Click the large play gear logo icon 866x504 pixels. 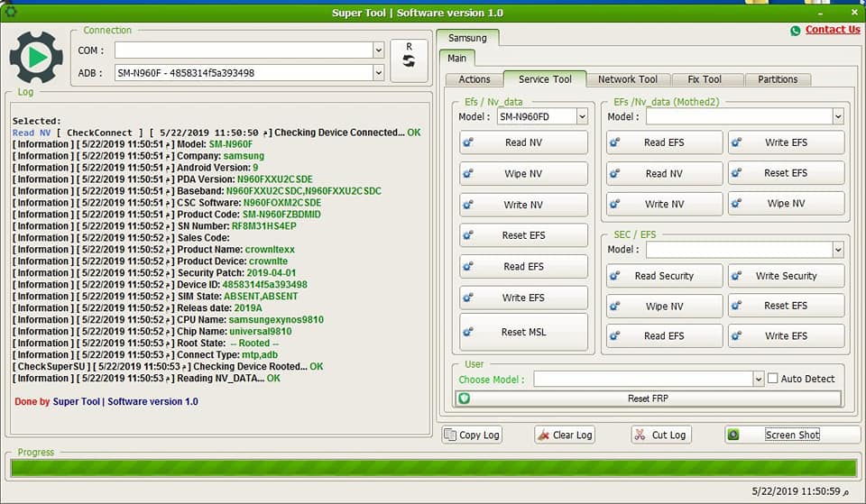point(36,58)
